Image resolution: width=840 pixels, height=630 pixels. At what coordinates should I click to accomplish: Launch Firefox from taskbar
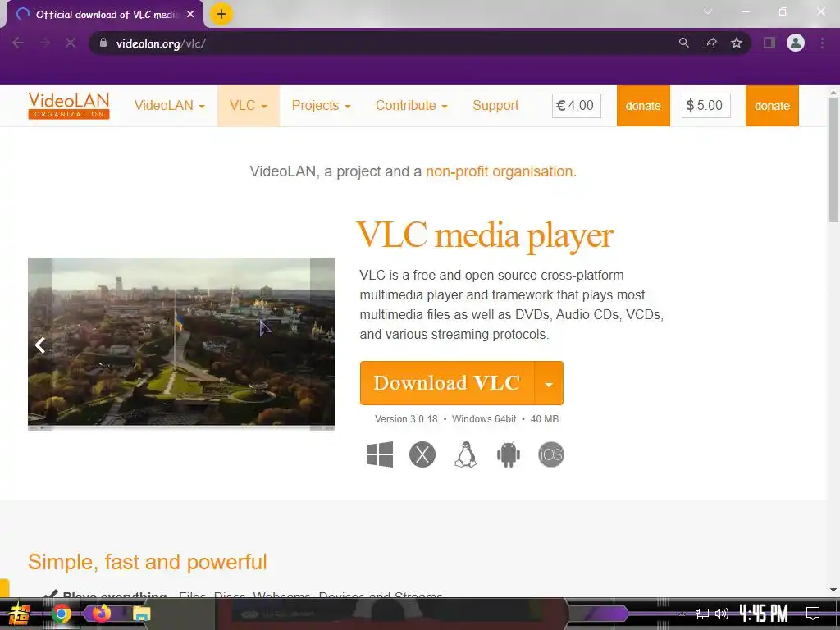tap(101, 613)
